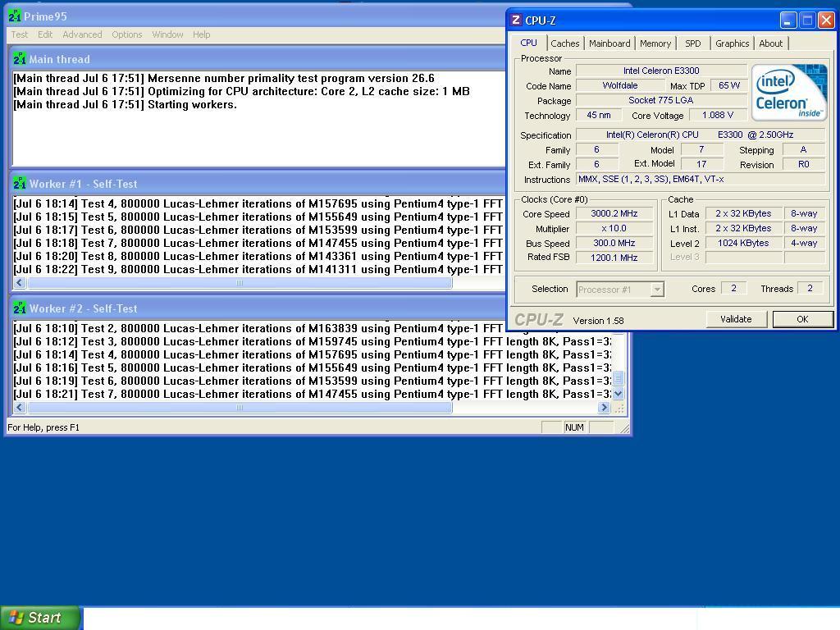This screenshot has height=630, width=840.
Task: Open the Test menu in Prime95
Action: click(x=20, y=34)
